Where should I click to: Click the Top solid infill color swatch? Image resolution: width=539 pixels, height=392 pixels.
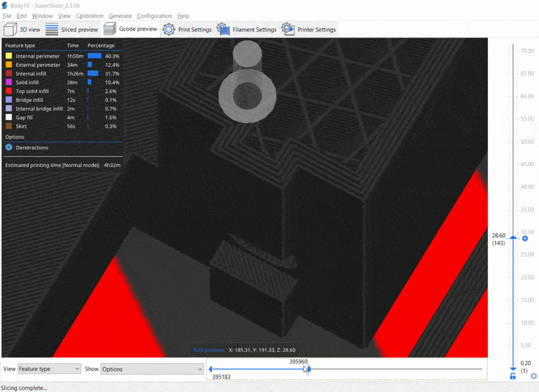[7, 91]
